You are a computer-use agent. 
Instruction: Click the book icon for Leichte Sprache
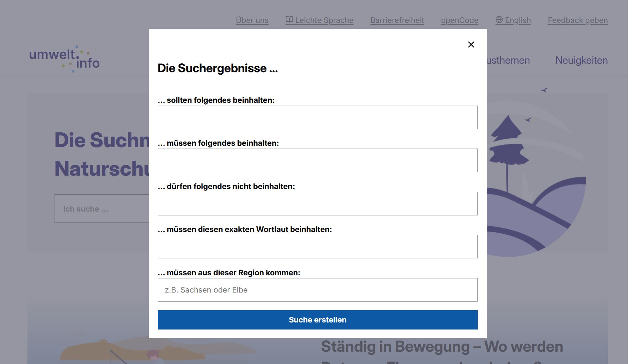[x=289, y=20]
